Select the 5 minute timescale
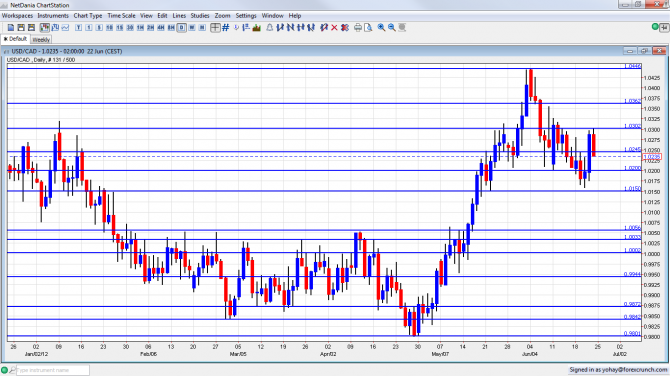This screenshot has height=376, width=670. pos(99,27)
